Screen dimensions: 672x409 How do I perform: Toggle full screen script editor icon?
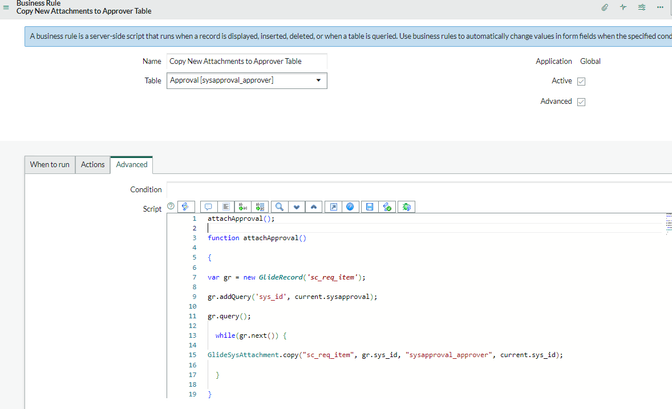333,207
